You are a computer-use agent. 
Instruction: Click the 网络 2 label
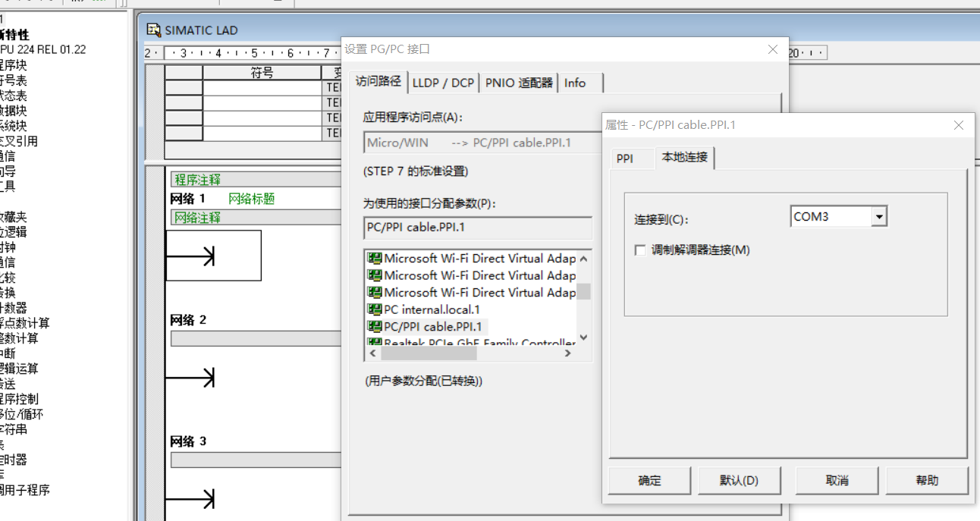point(188,320)
